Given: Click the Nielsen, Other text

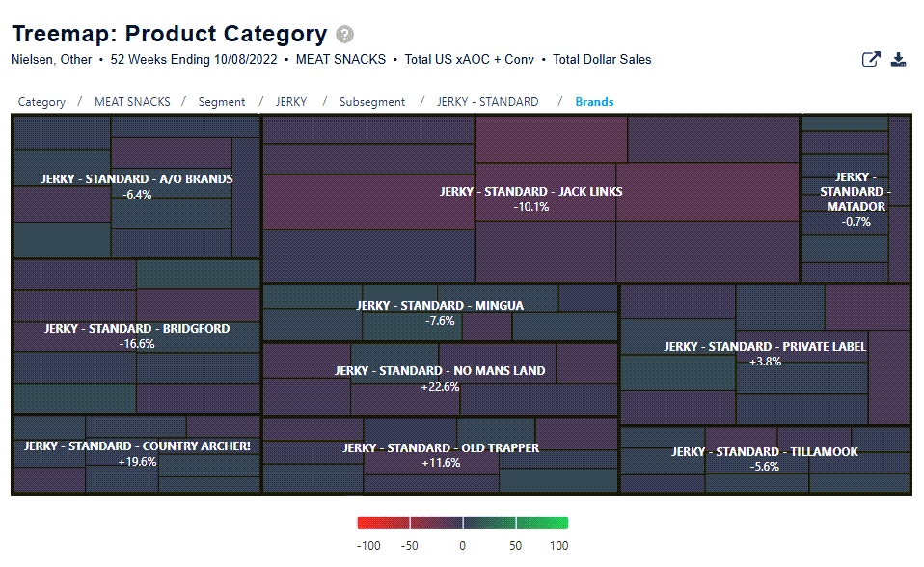Looking at the screenshot, I should pos(51,60).
